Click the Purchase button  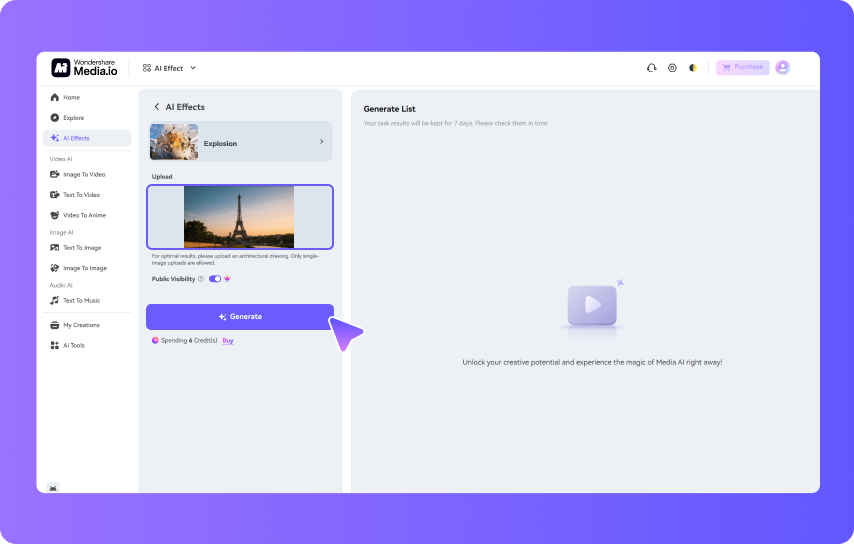tap(742, 67)
